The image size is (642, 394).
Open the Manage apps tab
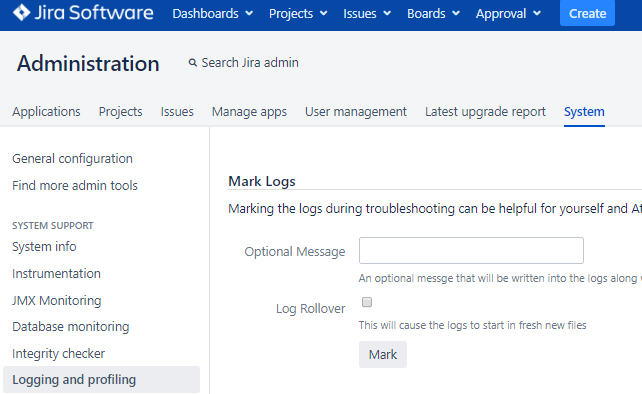click(249, 112)
